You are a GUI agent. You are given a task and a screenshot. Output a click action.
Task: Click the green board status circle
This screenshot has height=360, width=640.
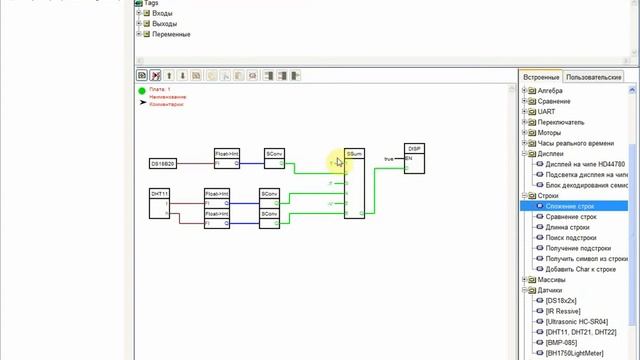pos(142,91)
